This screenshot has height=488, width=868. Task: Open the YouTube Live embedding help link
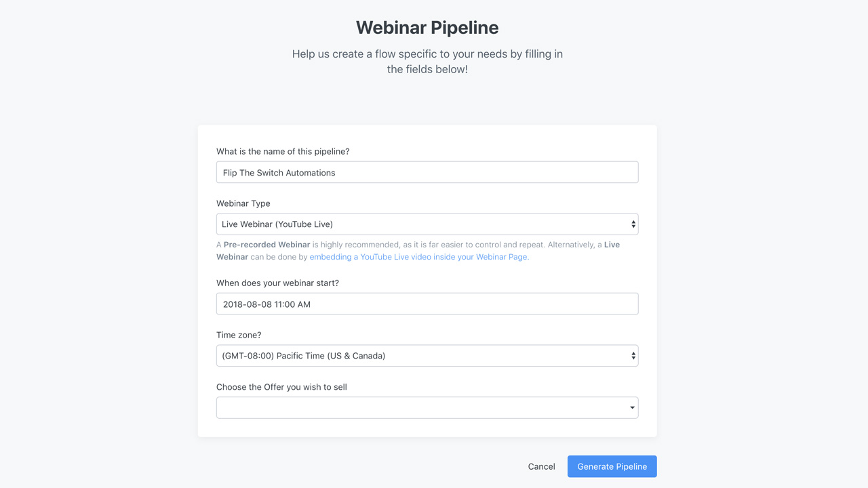coord(419,257)
